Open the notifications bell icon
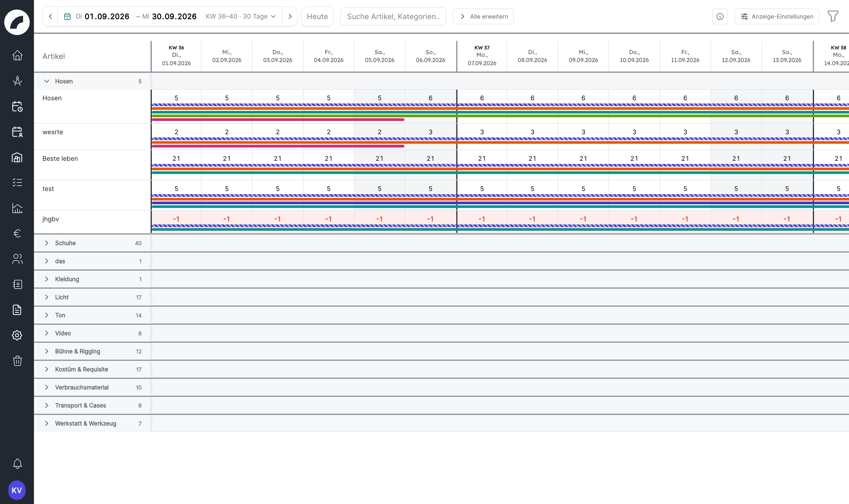Image resolution: width=849 pixels, height=504 pixels. pyautogui.click(x=17, y=464)
